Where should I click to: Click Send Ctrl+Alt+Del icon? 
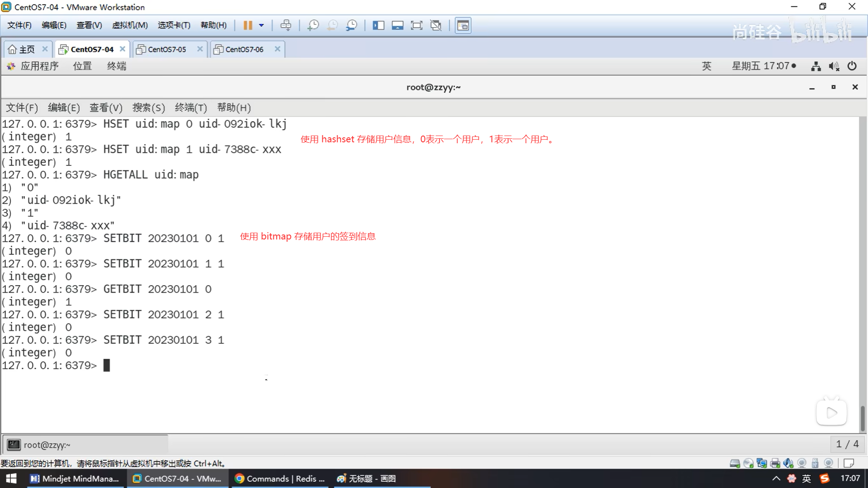click(286, 25)
